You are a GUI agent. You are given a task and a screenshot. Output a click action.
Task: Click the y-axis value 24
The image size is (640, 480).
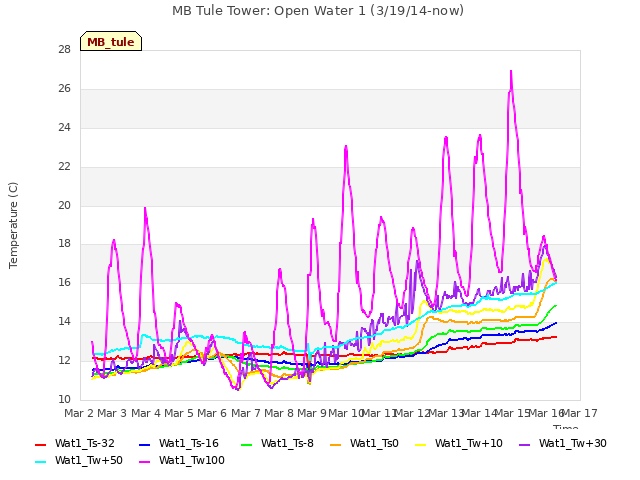pos(64,128)
